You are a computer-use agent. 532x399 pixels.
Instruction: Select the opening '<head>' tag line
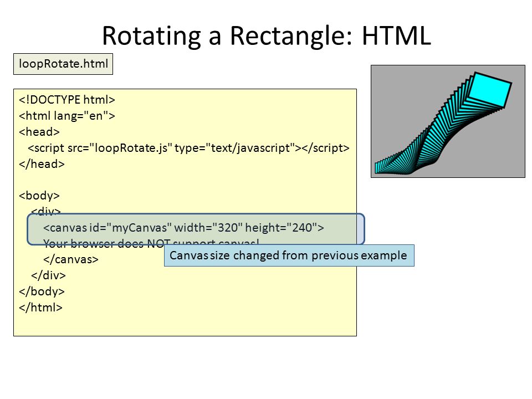click(39, 132)
